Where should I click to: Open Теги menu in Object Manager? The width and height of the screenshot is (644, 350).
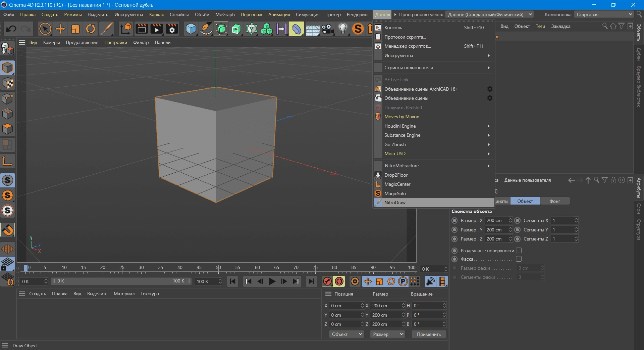(x=540, y=26)
